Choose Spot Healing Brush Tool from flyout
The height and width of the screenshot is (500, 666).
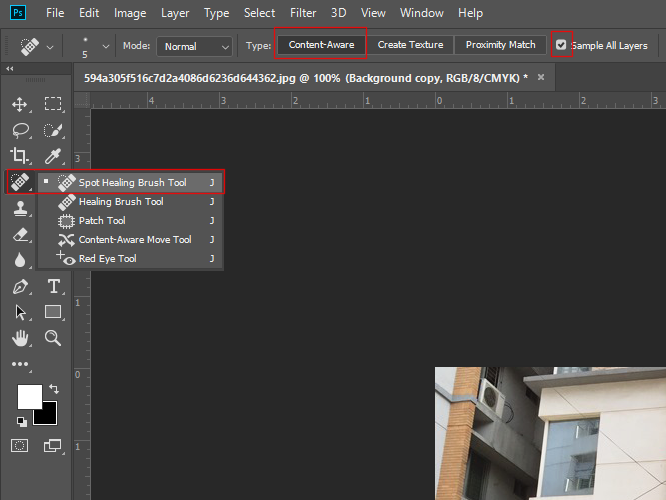coord(130,183)
